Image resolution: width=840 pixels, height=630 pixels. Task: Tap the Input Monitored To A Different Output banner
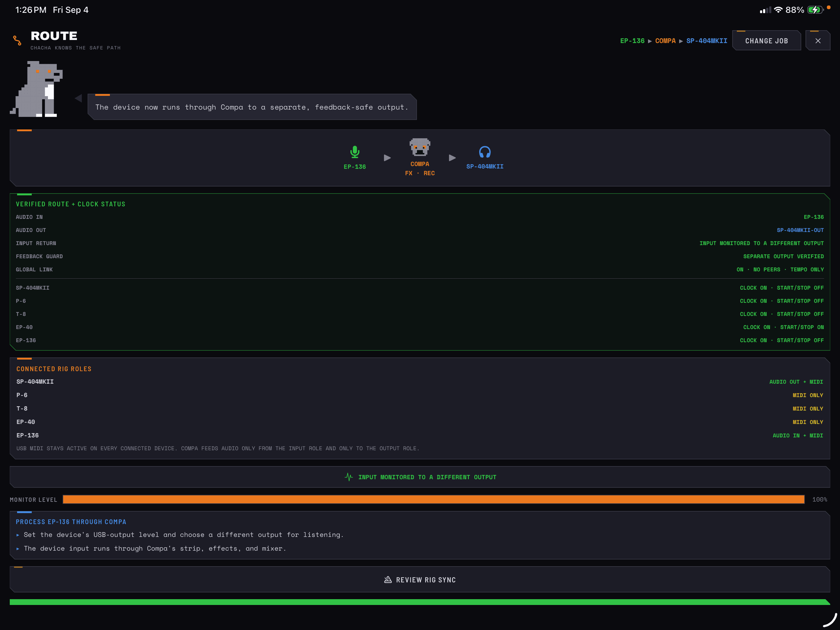[420, 477]
